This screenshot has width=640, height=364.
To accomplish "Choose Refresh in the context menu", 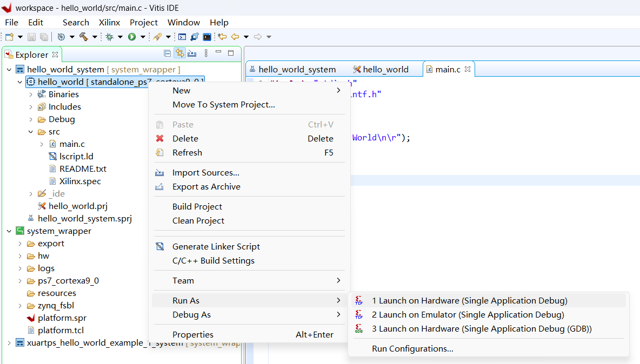I will pyautogui.click(x=249, y=152).
